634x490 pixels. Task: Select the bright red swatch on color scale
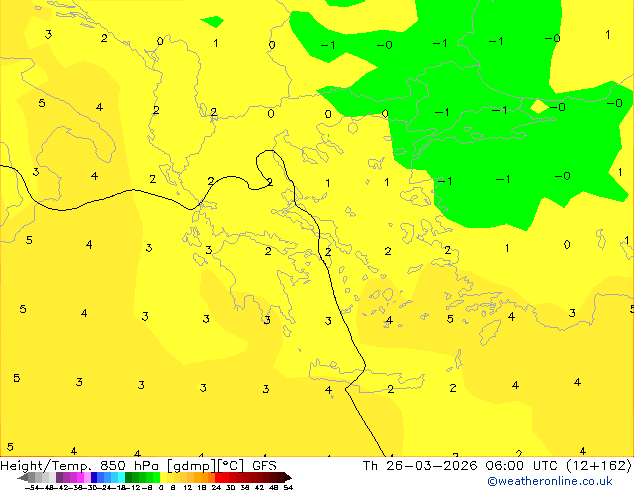pyautogui.click(x=218, y=478)
